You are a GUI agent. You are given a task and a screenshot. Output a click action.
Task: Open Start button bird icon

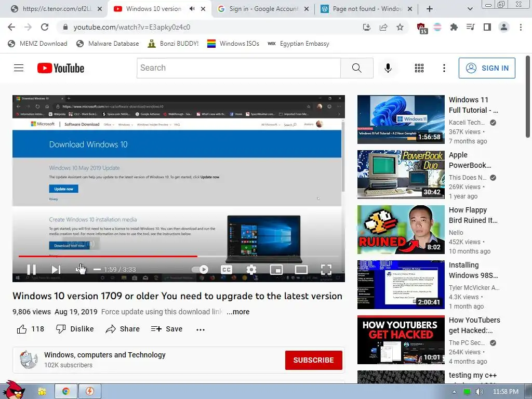click(15, 390)
